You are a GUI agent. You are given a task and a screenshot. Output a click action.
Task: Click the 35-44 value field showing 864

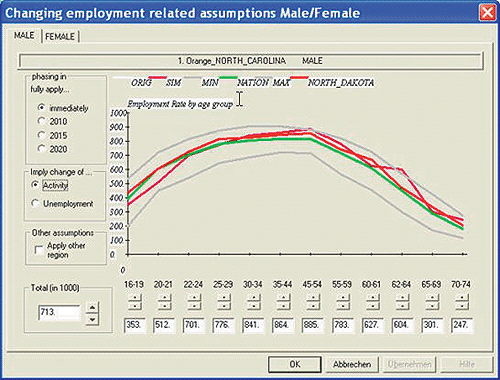pos(283,325)
